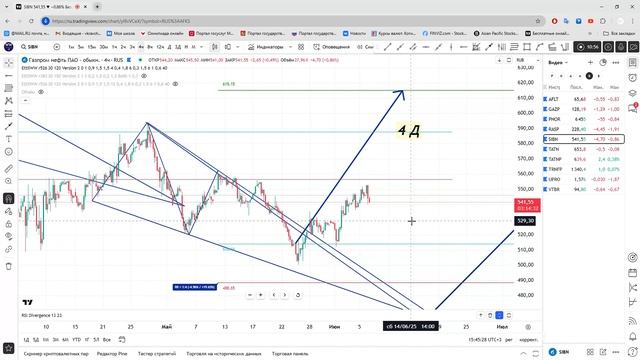640x360 pixels.
Task: Open the time axis settings gear
Action: [x=528, y=327]
